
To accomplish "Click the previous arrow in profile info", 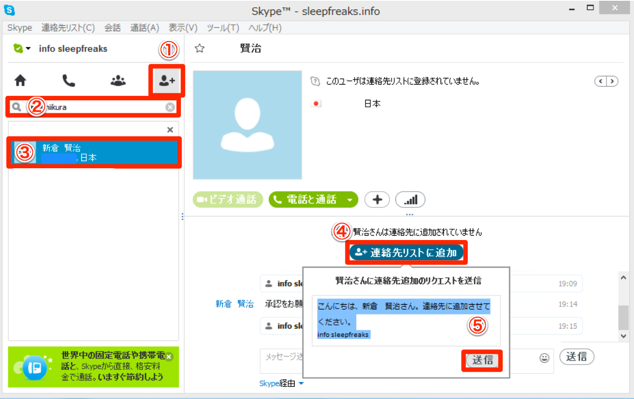I will click(601, 81).
